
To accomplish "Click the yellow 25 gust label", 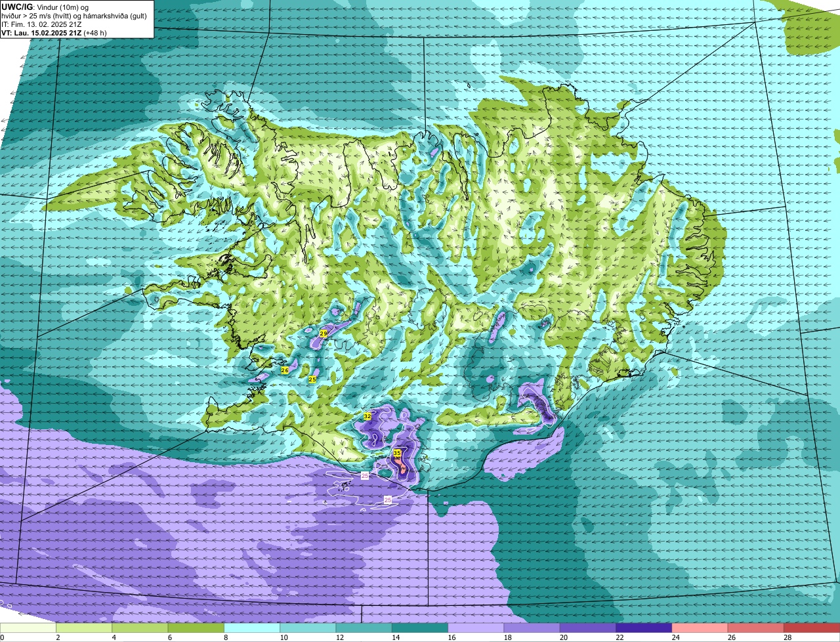I will (x=312, y=379).
